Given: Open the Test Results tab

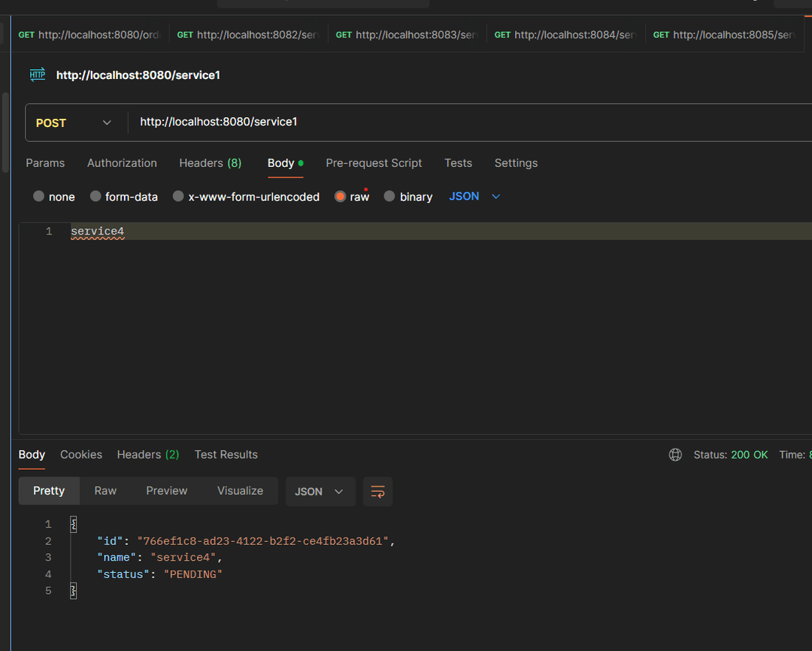Looking at the screenshot, I should (226, 455).
